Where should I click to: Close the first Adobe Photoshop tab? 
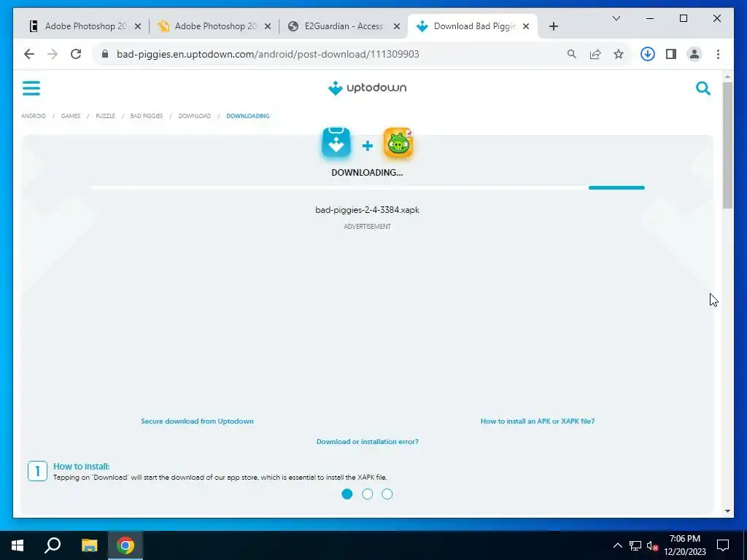pos(138,27)
